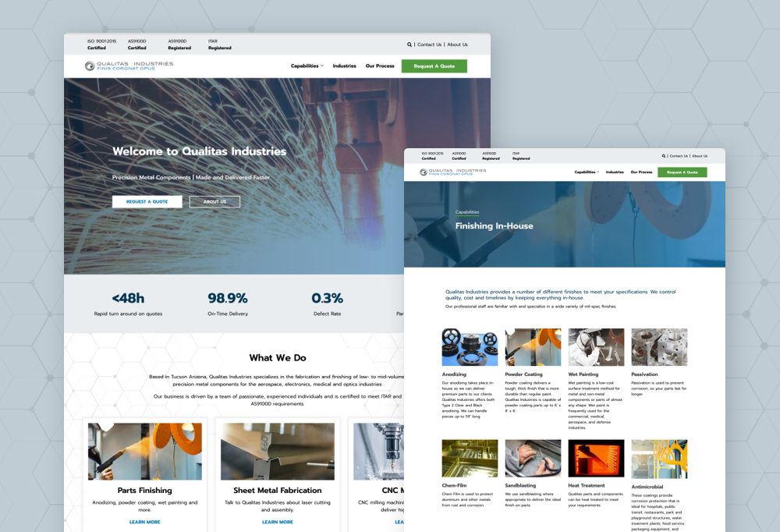Select the Heat Treatment thumbnail image

click(596, 459)
